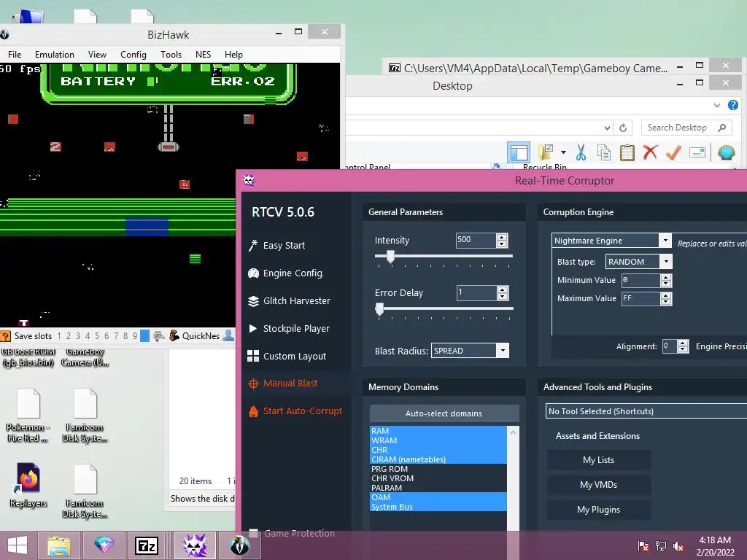Viewport: 747px width, 560px height.
Task: Open 7-Zip from the taskbar
Action: 146,545
